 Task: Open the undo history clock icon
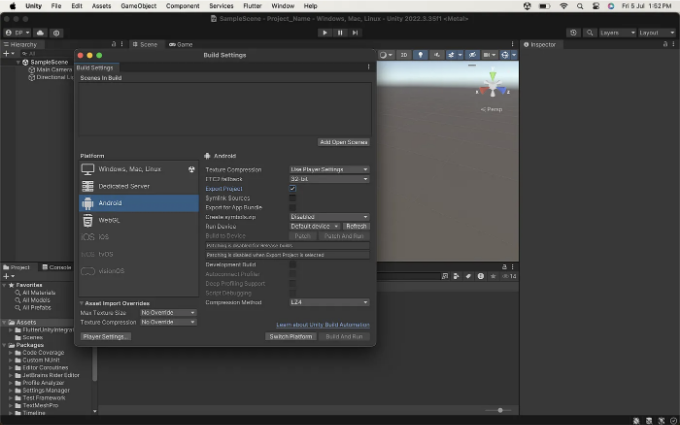pos(573,33)
